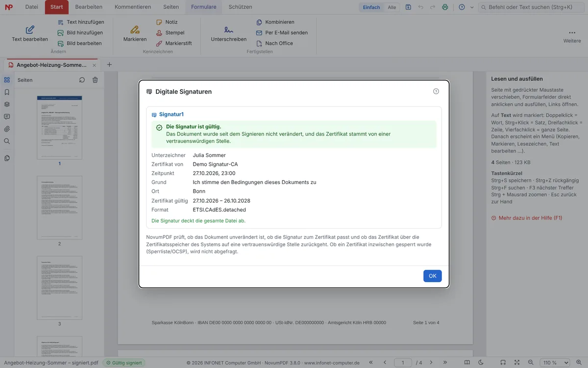Open the Weitere more options menu

(x=572, y=35)
